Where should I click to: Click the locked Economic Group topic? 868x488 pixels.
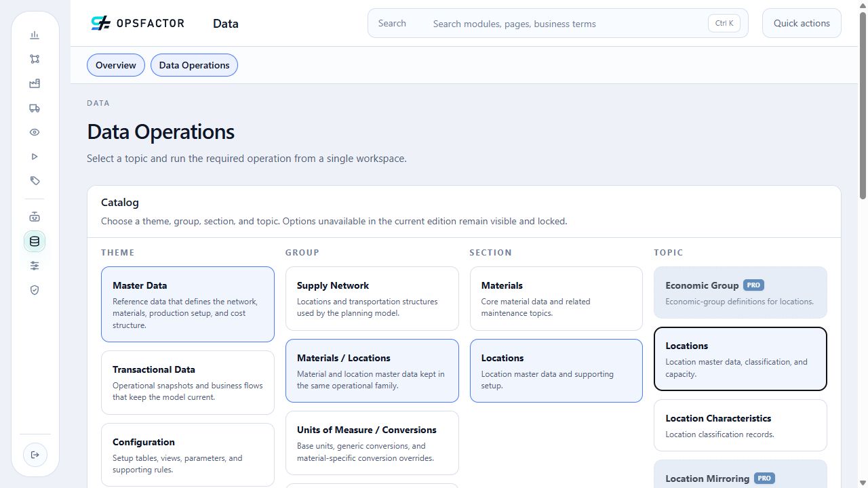click(741, 293)
